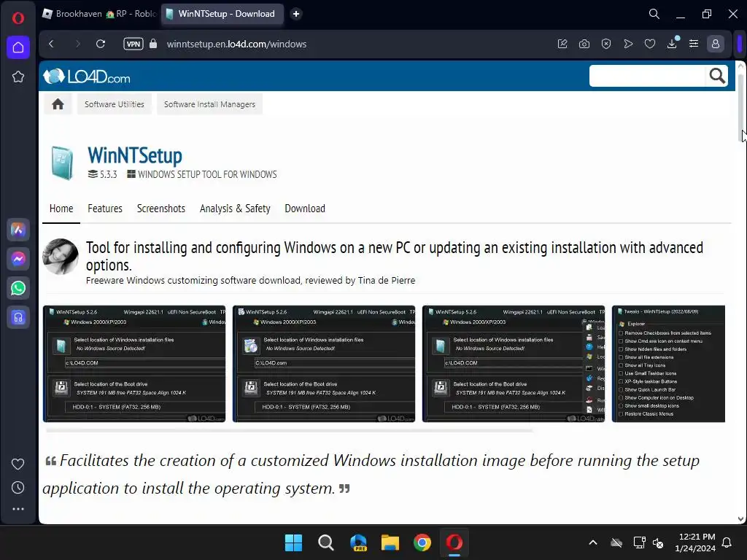Click the address bar URL
Screen dimensions: 747x560
click(236, 44)
